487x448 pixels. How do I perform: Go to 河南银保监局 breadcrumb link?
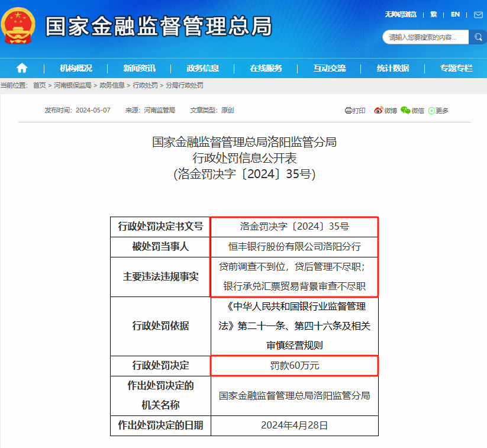click(x=73, y=85)
